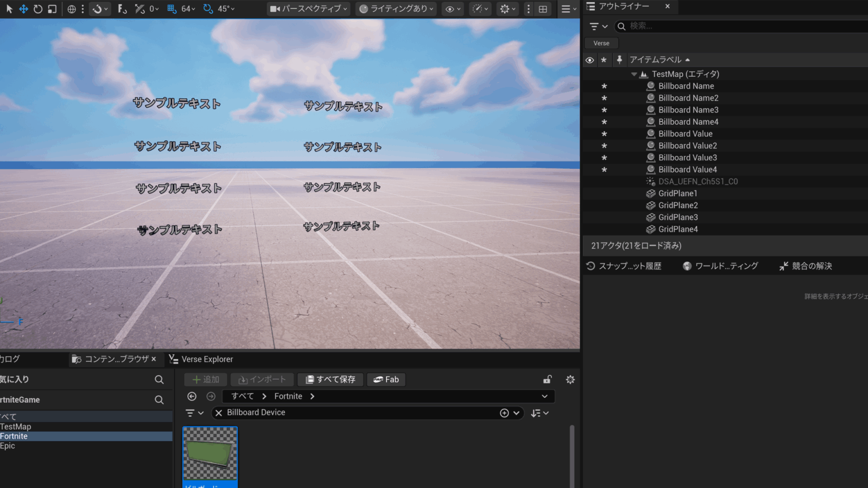Open the viewport settings gear icon
This screenshot has width=868, height=488.
tap(506, 8)
